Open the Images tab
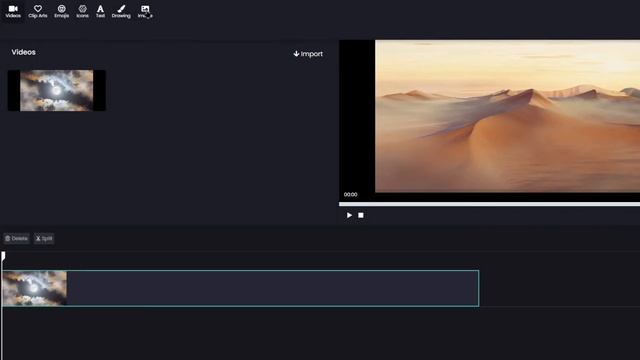 click(x=145, y=11)
